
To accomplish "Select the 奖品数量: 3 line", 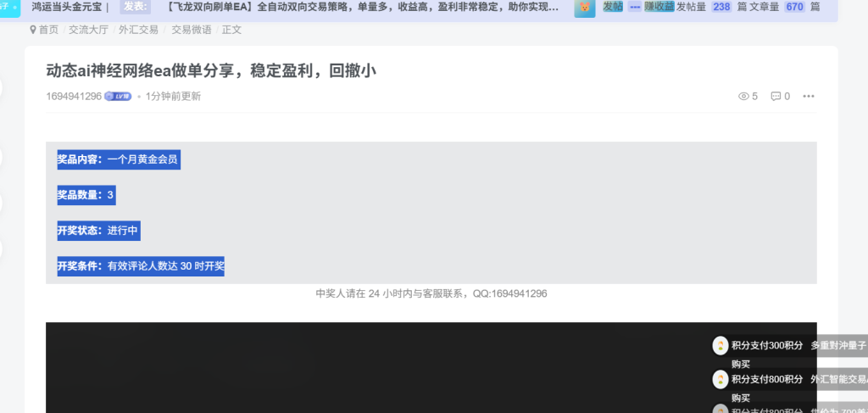I will point(86,195).
